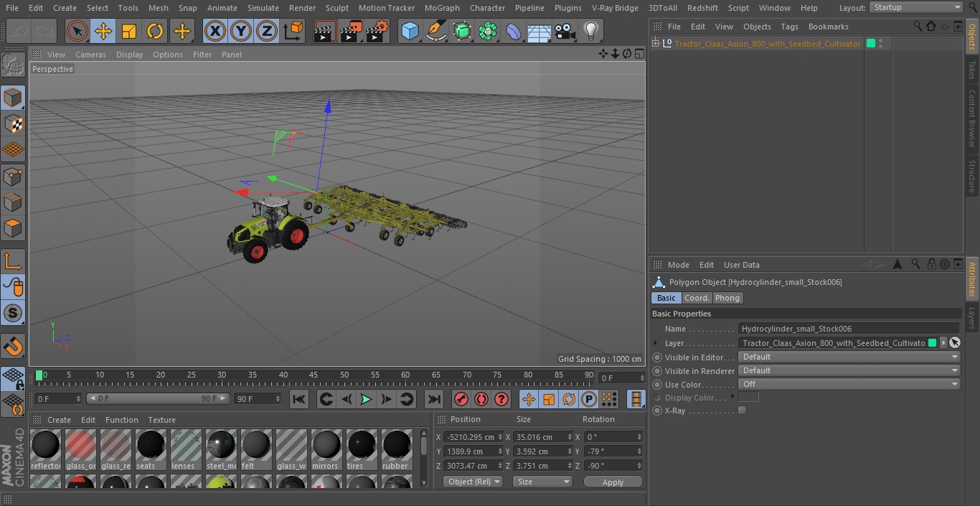
Task: Toggle X-Ray checkbox
Action: coord(742,411)
